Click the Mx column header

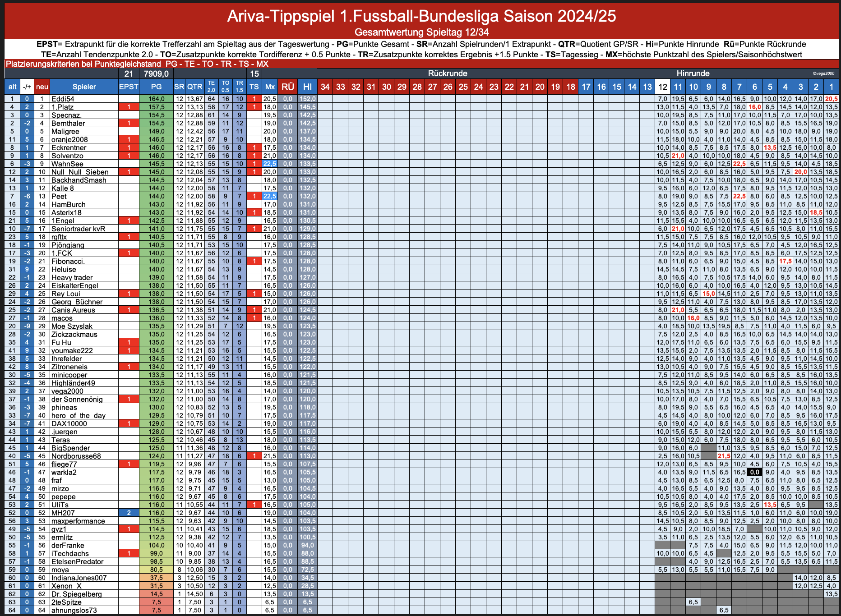pyautogui.click(x=270, y=87)
